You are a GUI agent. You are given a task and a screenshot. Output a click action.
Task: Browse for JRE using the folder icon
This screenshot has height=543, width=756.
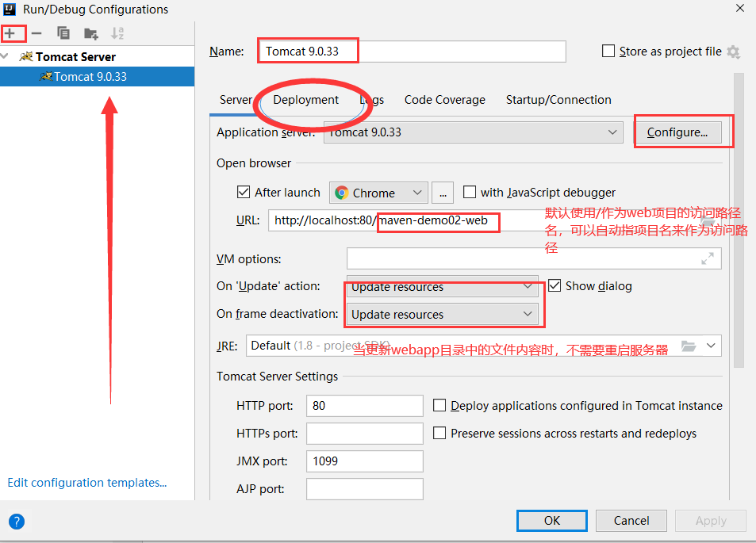coord(689,346)
